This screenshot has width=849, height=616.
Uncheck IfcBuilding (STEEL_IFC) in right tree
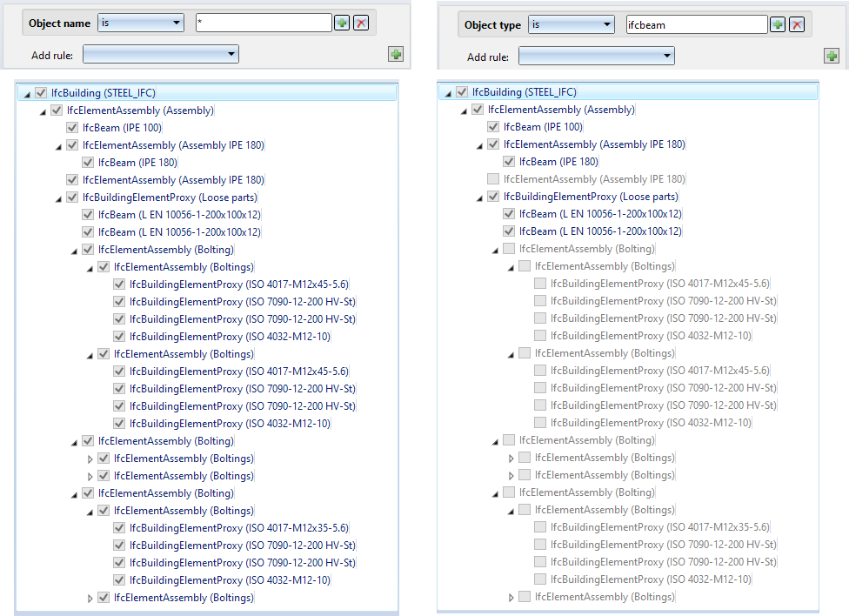[x=462, y=91]
